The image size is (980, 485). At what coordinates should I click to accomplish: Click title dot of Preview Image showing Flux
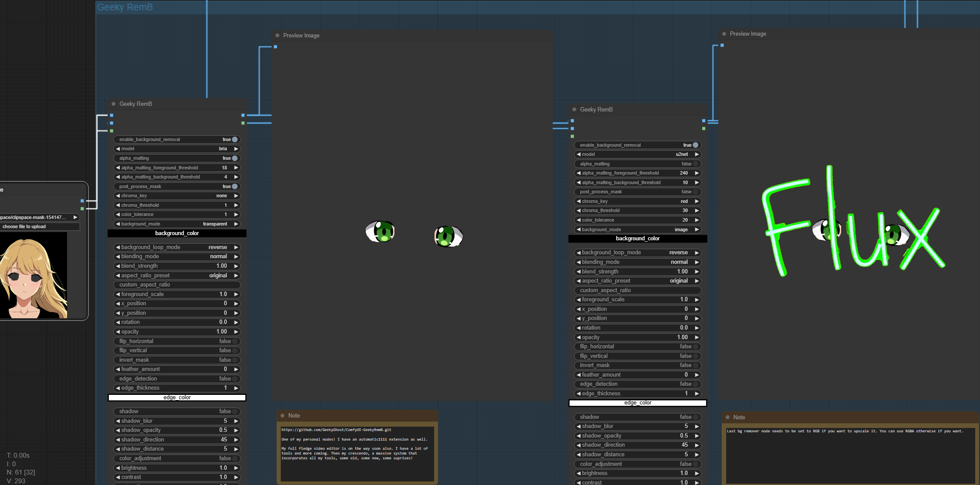point(724,34)
